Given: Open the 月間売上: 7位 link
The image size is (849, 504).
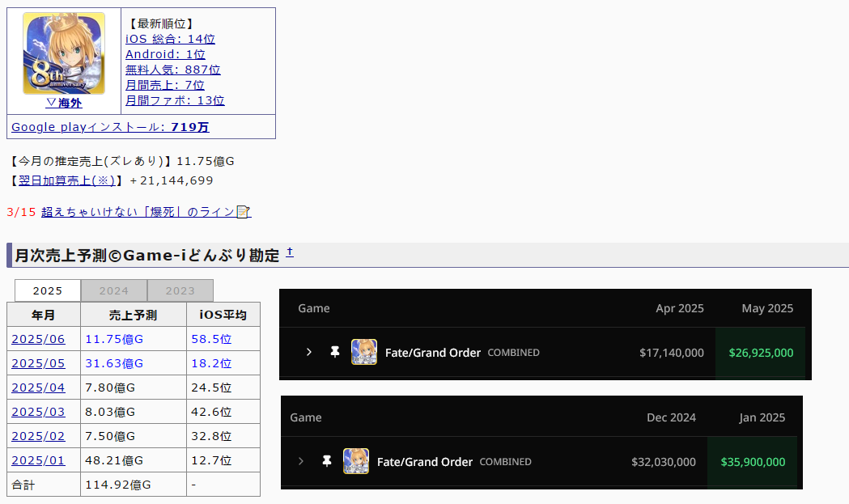Looking at the screenshot, I should pyautogui.click(x=164, y=85).
